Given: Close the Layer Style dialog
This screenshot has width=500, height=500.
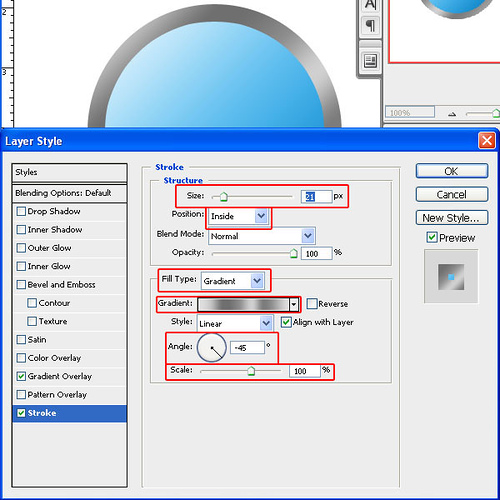Looking at the screenshot, I should coord(487,141).
